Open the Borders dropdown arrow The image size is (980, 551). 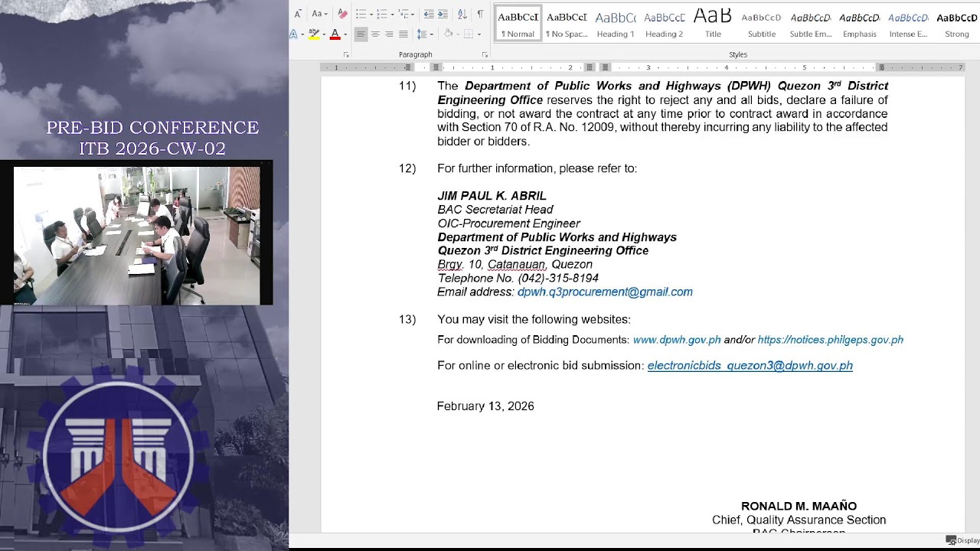tap(479, 34)
